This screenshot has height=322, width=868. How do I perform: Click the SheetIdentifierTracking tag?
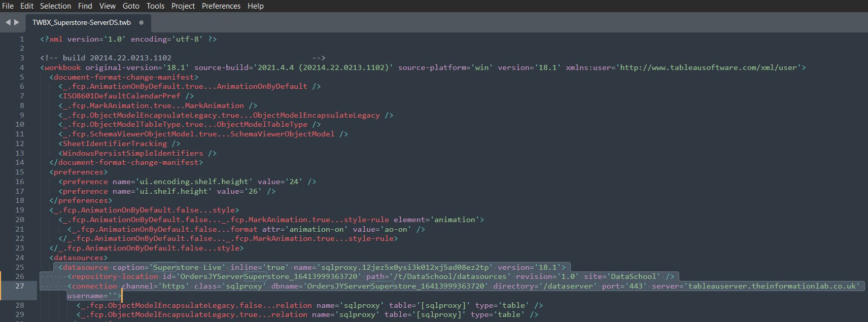tap(119, 144)
